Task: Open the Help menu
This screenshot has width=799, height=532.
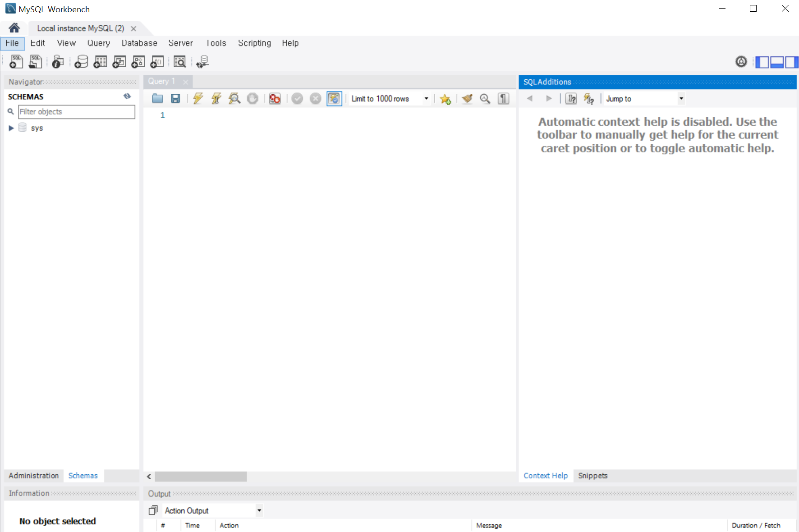Action: 290,43
